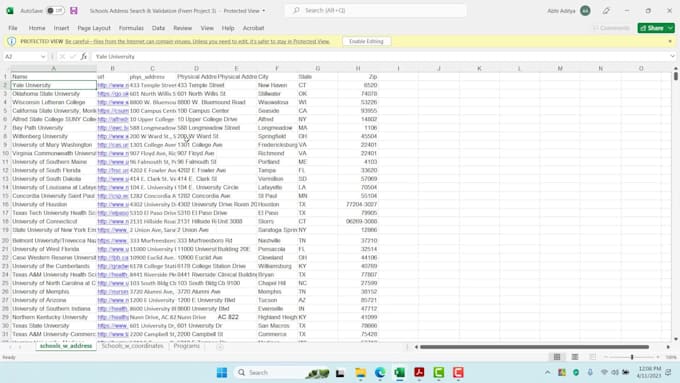Click the vertical scrollbar down arrow

click(676, 339)
